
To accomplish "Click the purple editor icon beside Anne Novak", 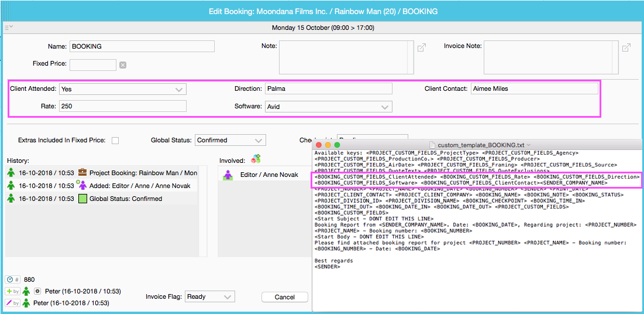I will click(228, 175).
